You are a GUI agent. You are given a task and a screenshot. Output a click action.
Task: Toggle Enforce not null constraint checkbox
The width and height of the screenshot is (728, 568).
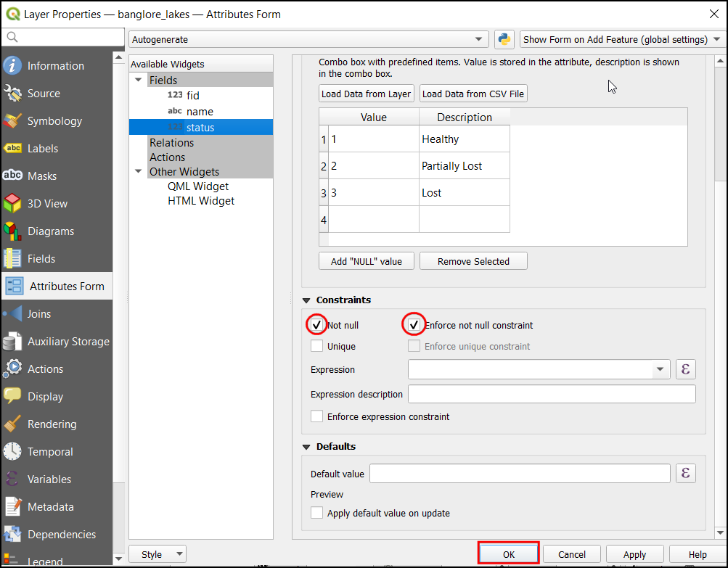click(x=414, y=325)
